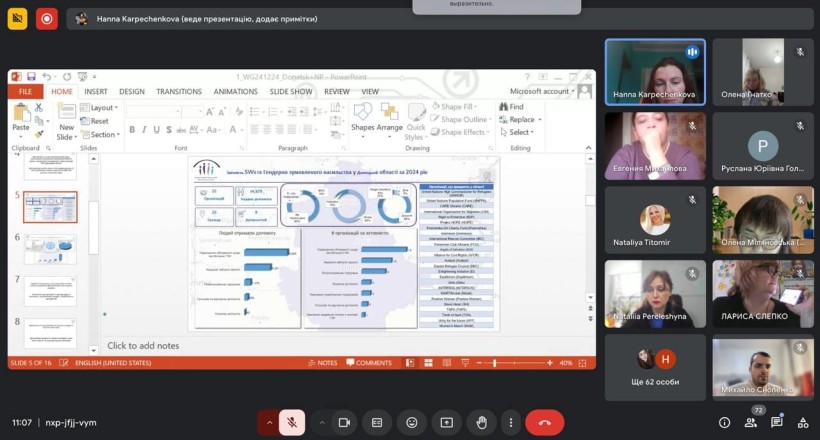This screenshot has height=440, width=820.
Task: Open more options three-dot menu
Action: pyautogui.click(x=511, y=422)
